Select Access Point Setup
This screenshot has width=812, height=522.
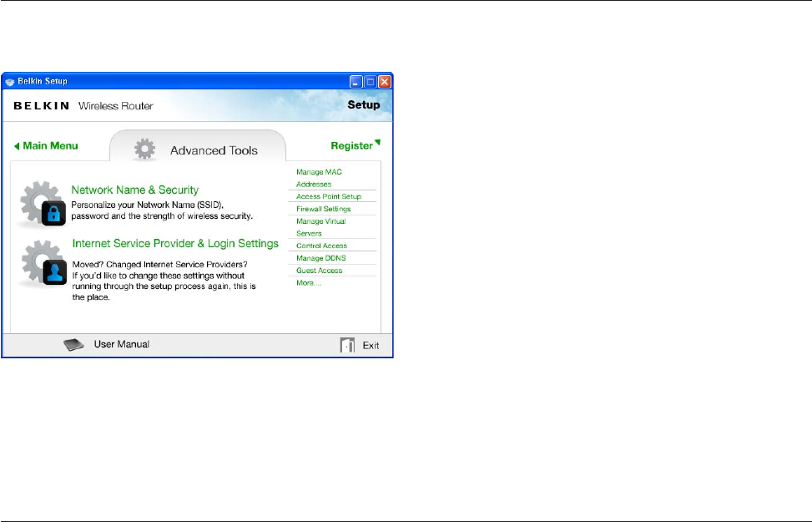coord(328,196)
